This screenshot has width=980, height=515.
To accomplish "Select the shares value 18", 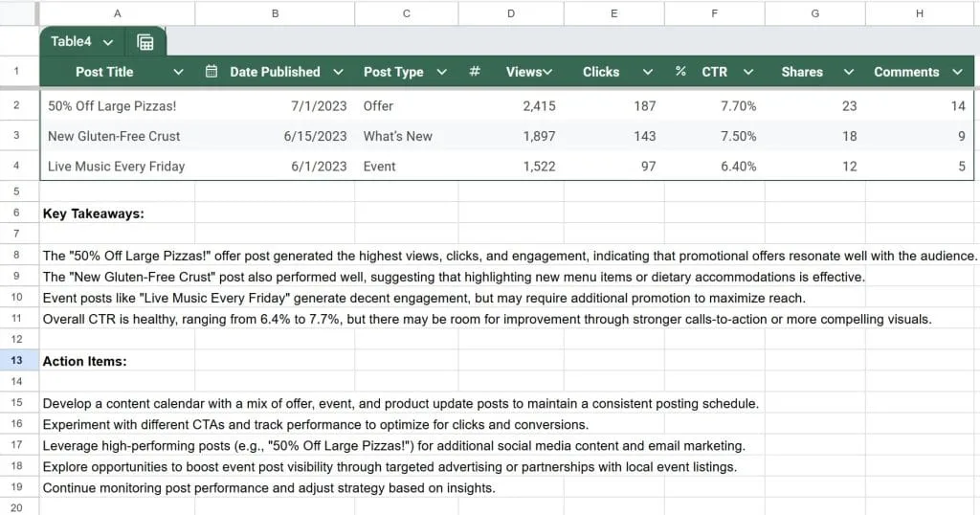I will (x=815, y=136).
